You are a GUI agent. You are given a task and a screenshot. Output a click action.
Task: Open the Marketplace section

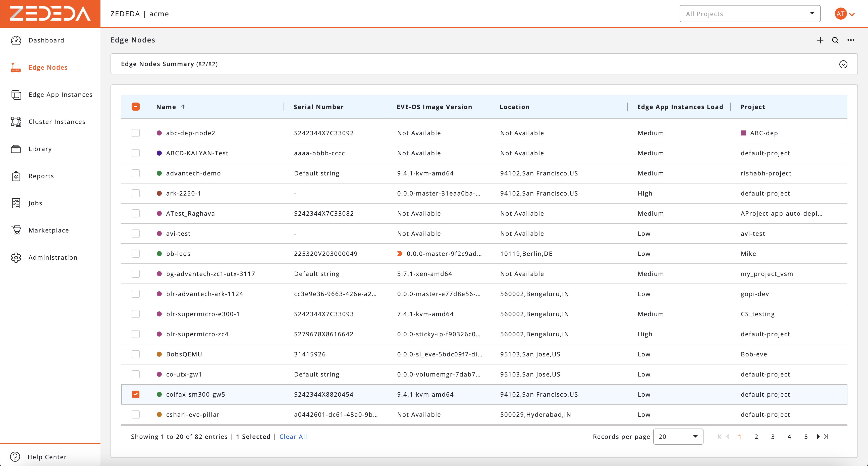point(48,230)
